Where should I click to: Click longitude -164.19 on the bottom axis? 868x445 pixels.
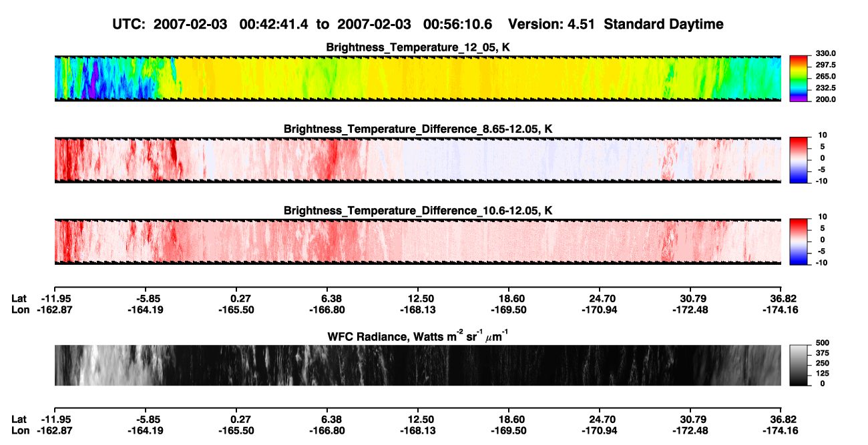pos(145,430)
